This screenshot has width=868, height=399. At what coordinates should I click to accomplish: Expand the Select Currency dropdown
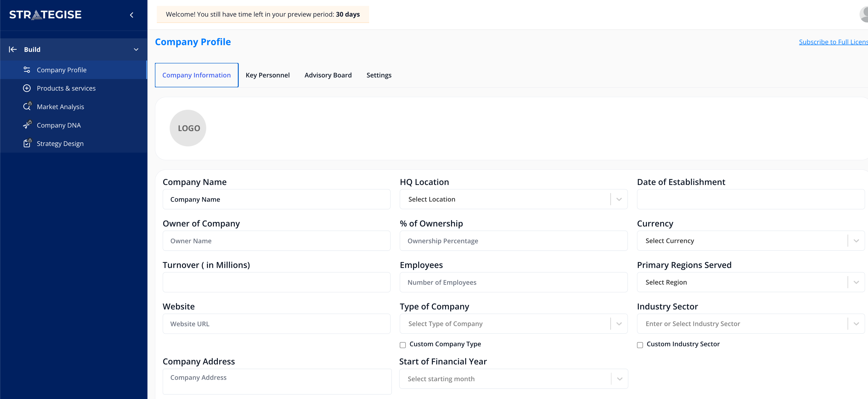click(x=856, y=241)
